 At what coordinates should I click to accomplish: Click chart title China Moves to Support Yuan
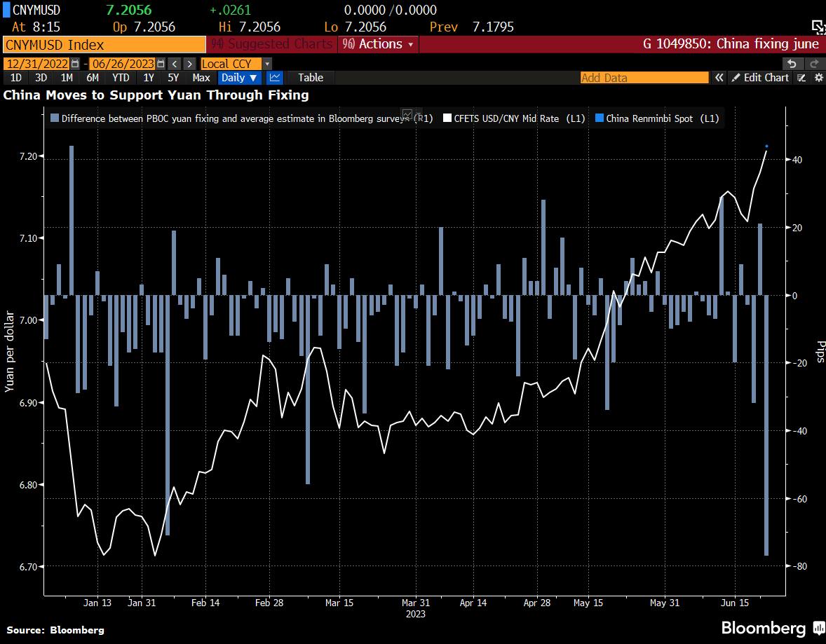(x=156, y=95)
